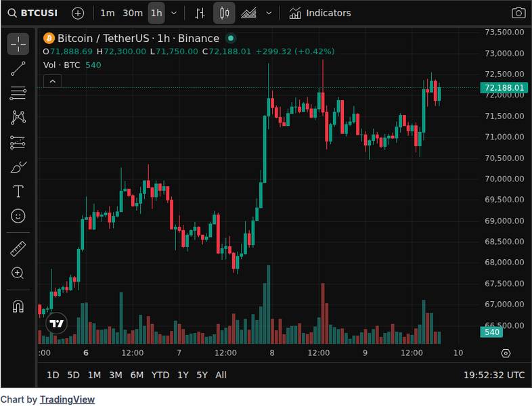Open the chart style dropdown arrow
Viewport: 532px width, 406px height.
click(269, 13)
